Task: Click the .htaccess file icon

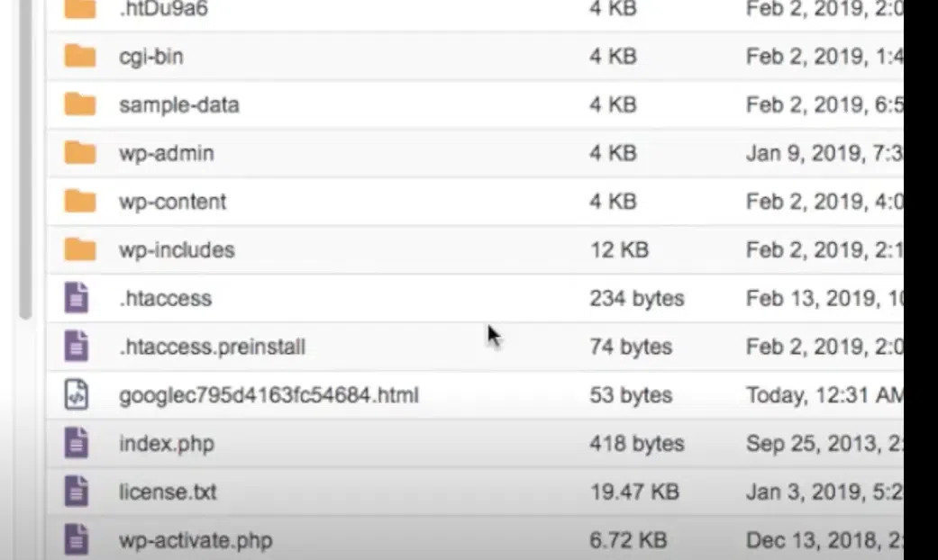Action: pyautogui.click(x=77, y=298)
